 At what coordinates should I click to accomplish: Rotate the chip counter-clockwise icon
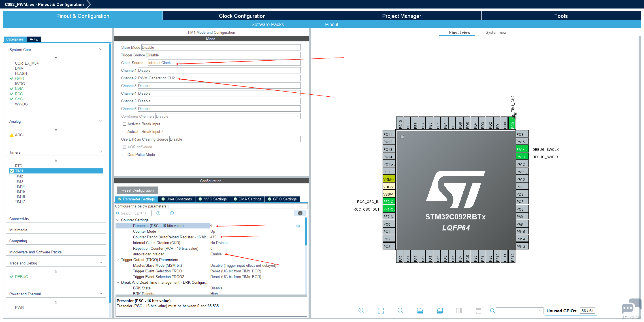440,311
